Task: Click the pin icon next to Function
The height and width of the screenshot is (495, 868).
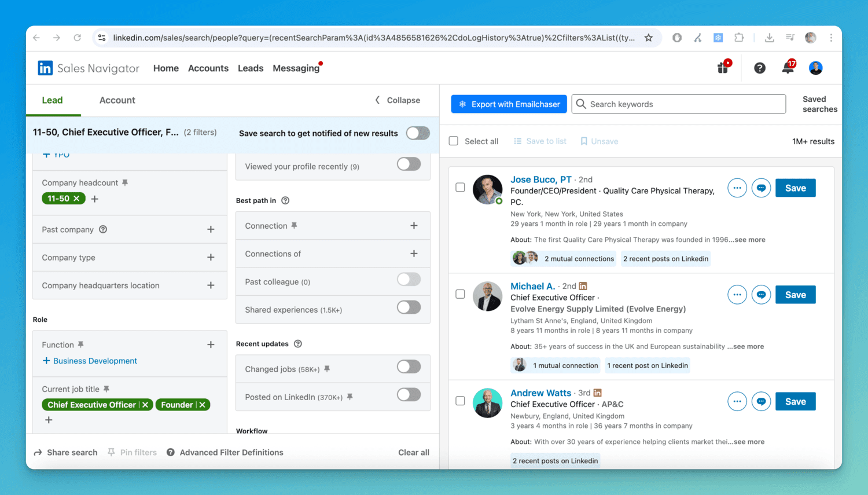Action: pos(81,345)
